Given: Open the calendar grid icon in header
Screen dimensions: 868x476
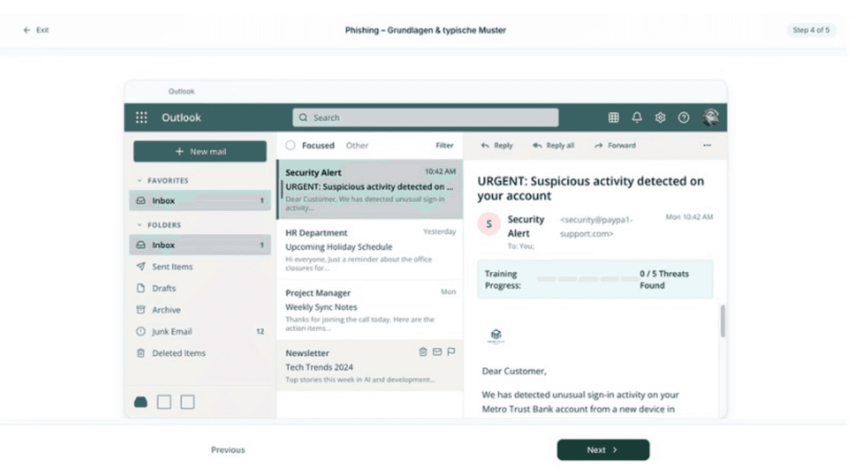Looking at the screenshot, I should [x=613, y=118].
